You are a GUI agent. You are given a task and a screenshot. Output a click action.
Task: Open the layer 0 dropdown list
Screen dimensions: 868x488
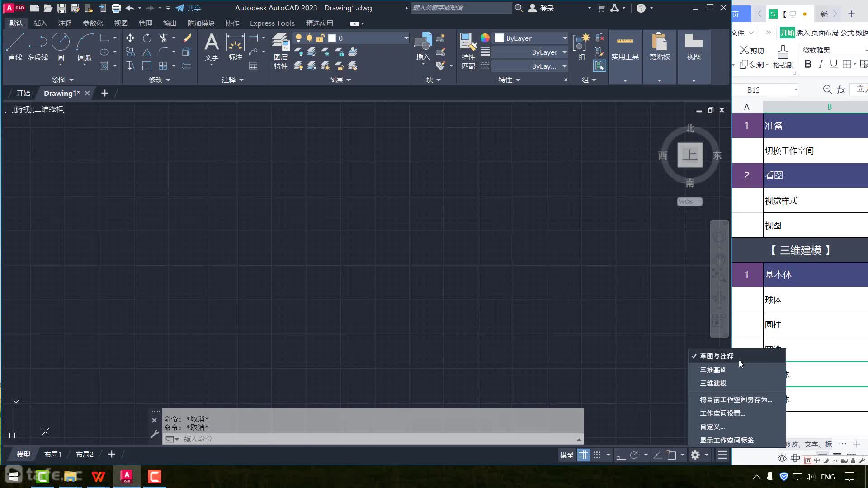tap(406, 38)
